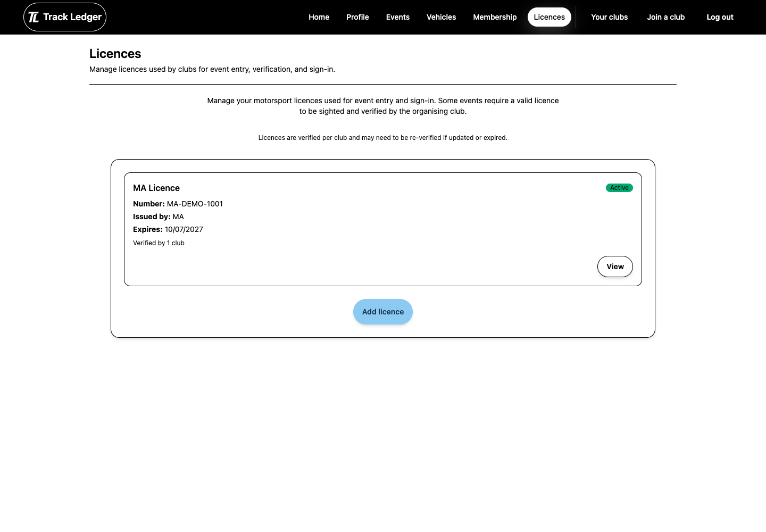This screenshot has height=532, width=766.
Task: Click the Licences page heading
Action: pos(115,54)
